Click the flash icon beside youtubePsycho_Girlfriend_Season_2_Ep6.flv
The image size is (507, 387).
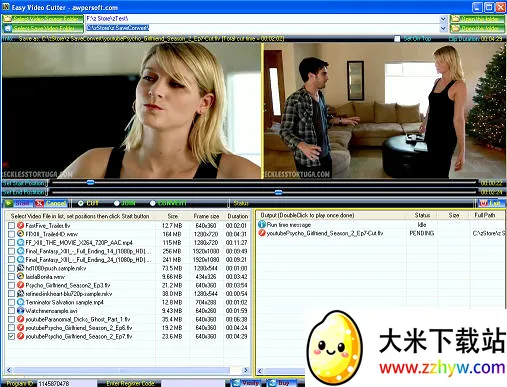[21, 327]
